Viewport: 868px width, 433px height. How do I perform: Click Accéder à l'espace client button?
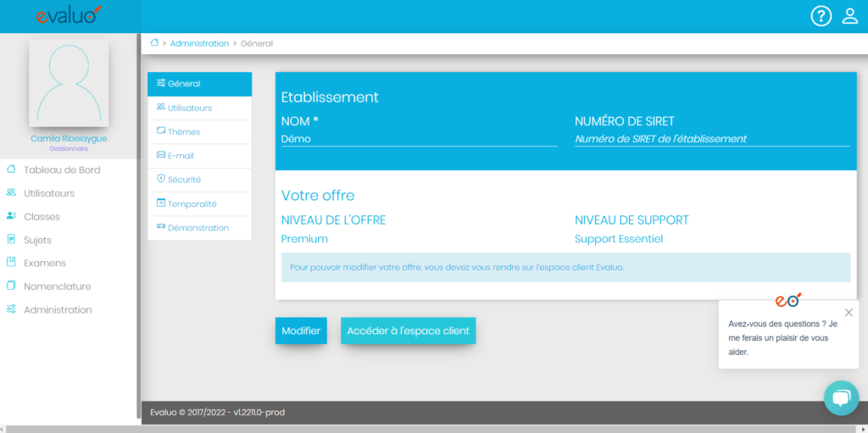tap(408, 330)
